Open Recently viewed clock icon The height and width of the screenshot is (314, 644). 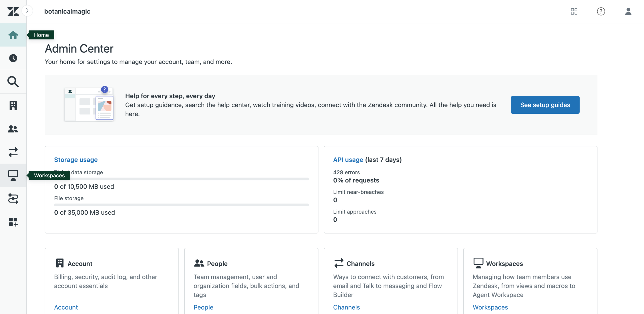(13, 58)
